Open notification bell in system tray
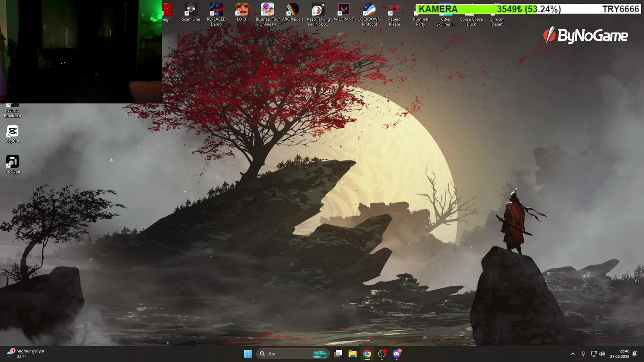This screenshot has width=644, height=362. (x=635, y=354)
